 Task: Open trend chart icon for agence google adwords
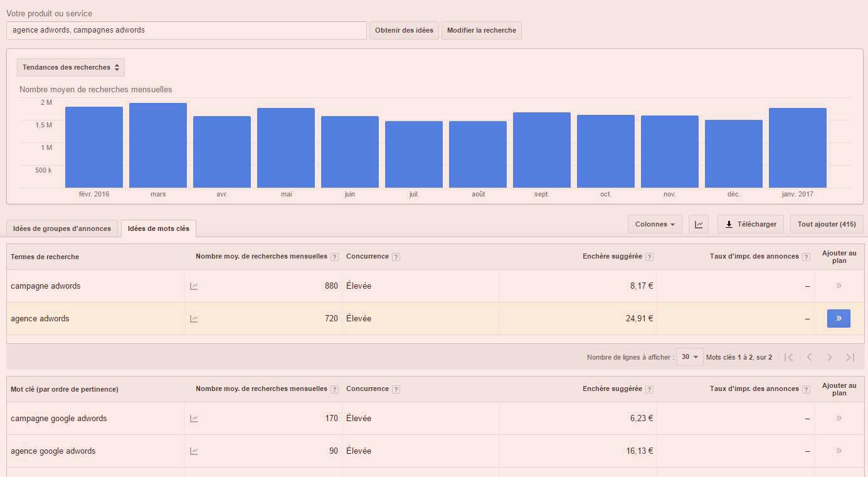[x=194, y=451]
